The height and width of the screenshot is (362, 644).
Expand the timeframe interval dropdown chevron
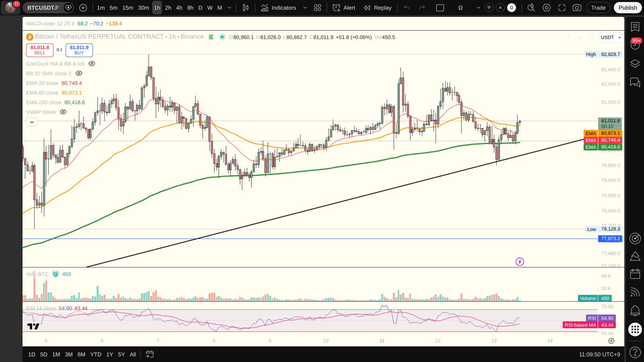point(230,8)
